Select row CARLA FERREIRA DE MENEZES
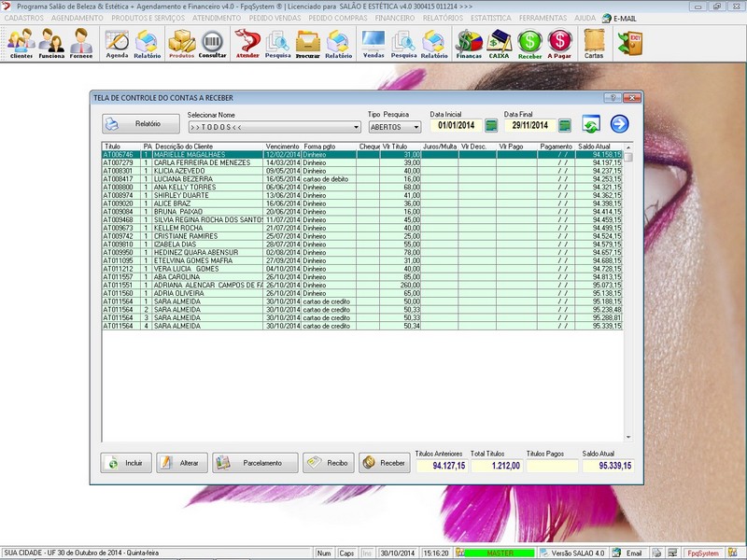This screenshot has width=747, height=560. (x=362, y=162)
